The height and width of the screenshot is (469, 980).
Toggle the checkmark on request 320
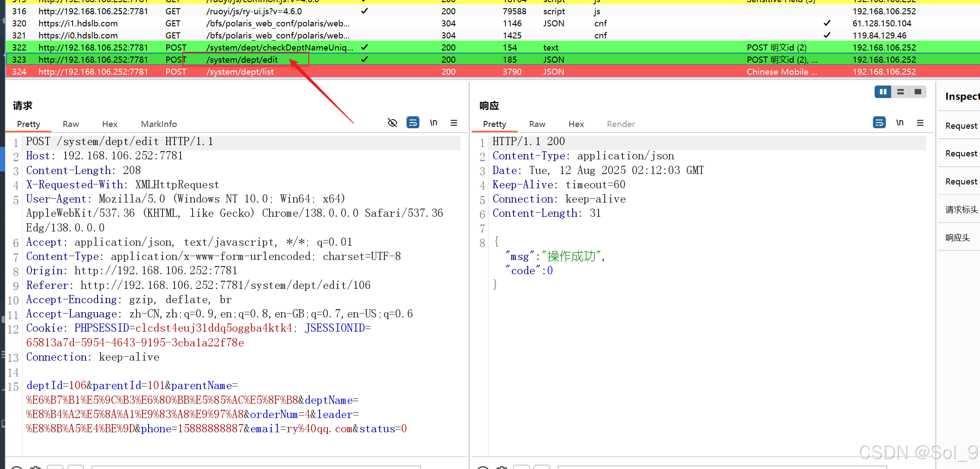coord(827,23)
